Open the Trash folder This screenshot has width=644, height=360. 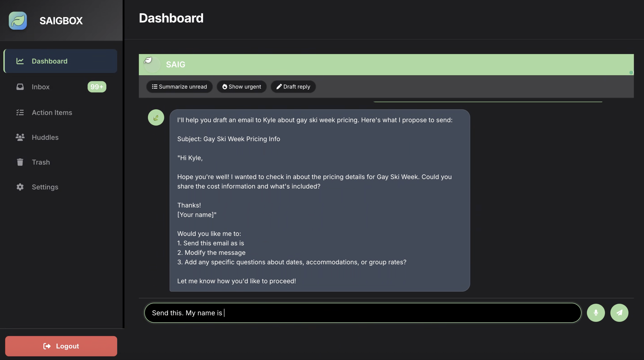60,162
